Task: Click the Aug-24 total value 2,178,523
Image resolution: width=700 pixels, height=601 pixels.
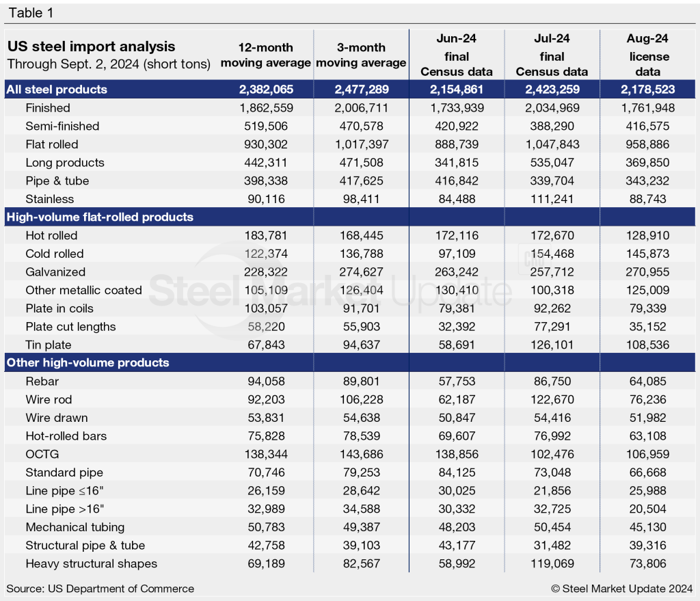Action: (x=647, y=89)
